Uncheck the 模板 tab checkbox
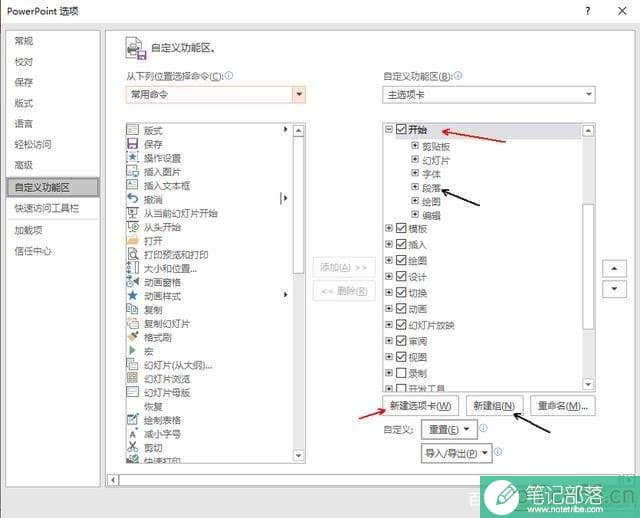Viewport: 640px width, 518px height. (401, 228)
